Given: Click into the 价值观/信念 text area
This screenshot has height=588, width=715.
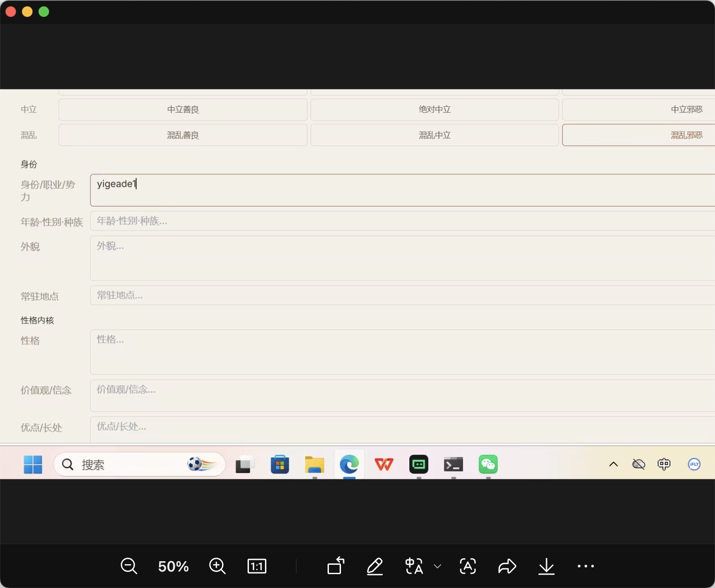Looking at the screenshot, I should tap(403, 396).
